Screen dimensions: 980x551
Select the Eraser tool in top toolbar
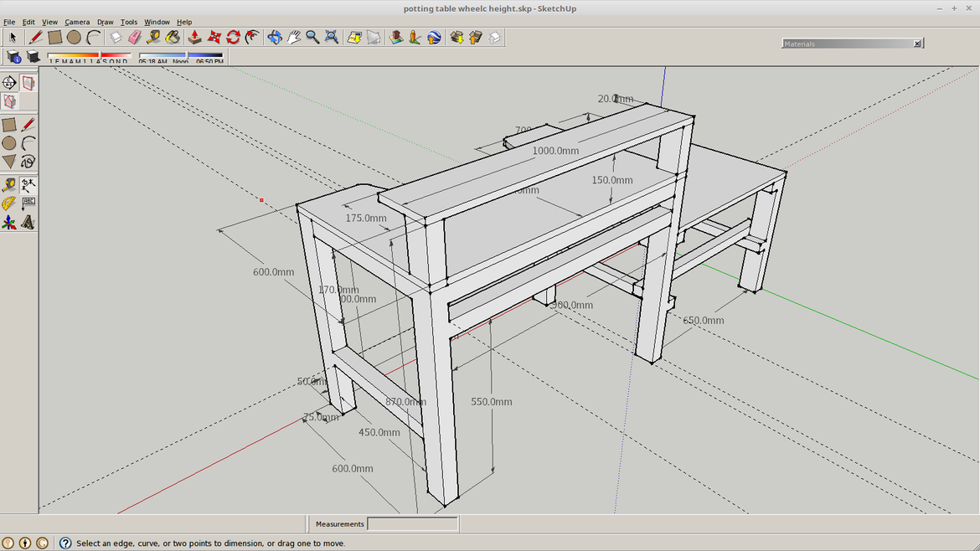[134, 38]
